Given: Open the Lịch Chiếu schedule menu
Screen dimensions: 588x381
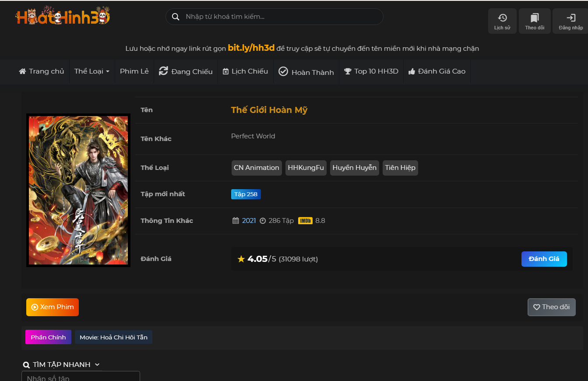Looking at the screenshot, I should coord(245,71).
